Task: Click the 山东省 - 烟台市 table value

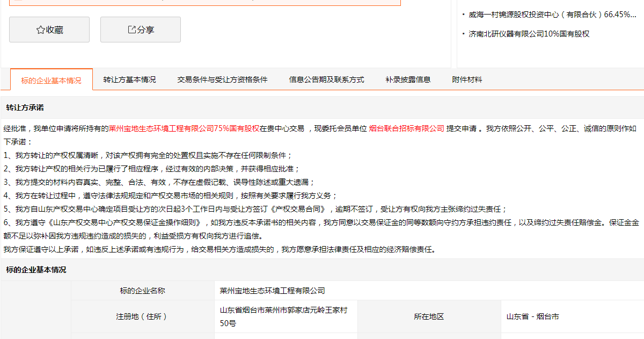Action: [533, 316]
